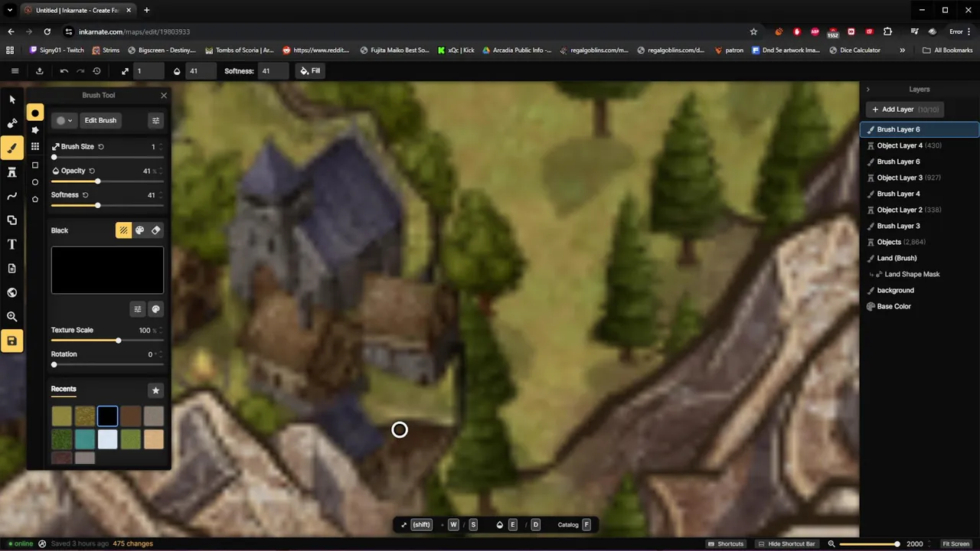Open texture adjustment sliders below preview
980x551 pixels.
point(138,309)
